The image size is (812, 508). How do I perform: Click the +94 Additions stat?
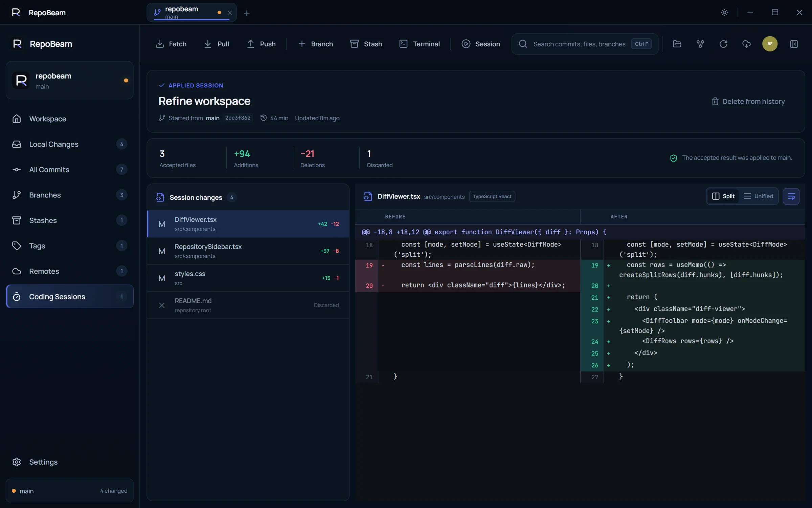[246, 158]
